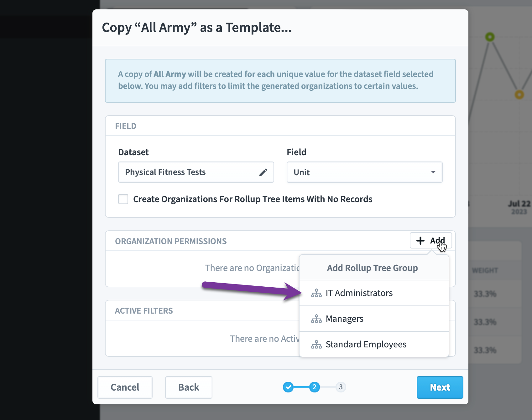Click the orange data point on chart
The width and height of the screenshot is (532, 420).
pyautogui.click(x=519, y=95)
